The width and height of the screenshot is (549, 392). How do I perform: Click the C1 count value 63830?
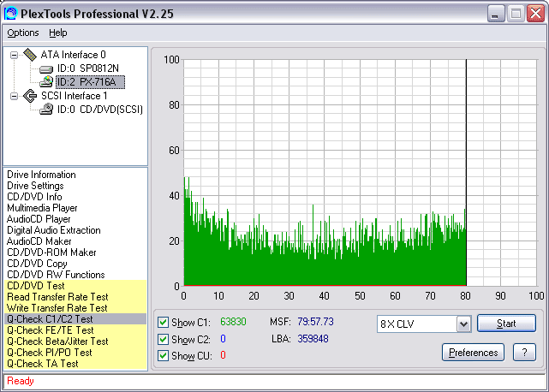click(233, 322)
